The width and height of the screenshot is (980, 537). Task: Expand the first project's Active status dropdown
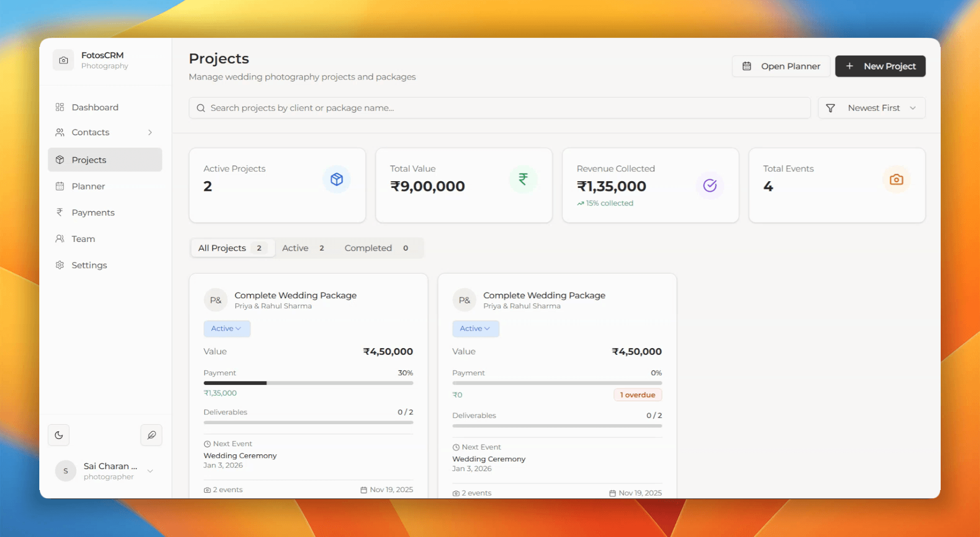click(x=227, y=329)
